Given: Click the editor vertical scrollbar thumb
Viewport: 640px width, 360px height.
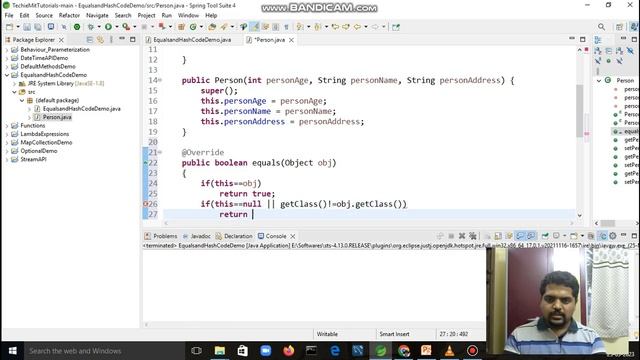Looking at the screenshot, I should tap(579, 111).
